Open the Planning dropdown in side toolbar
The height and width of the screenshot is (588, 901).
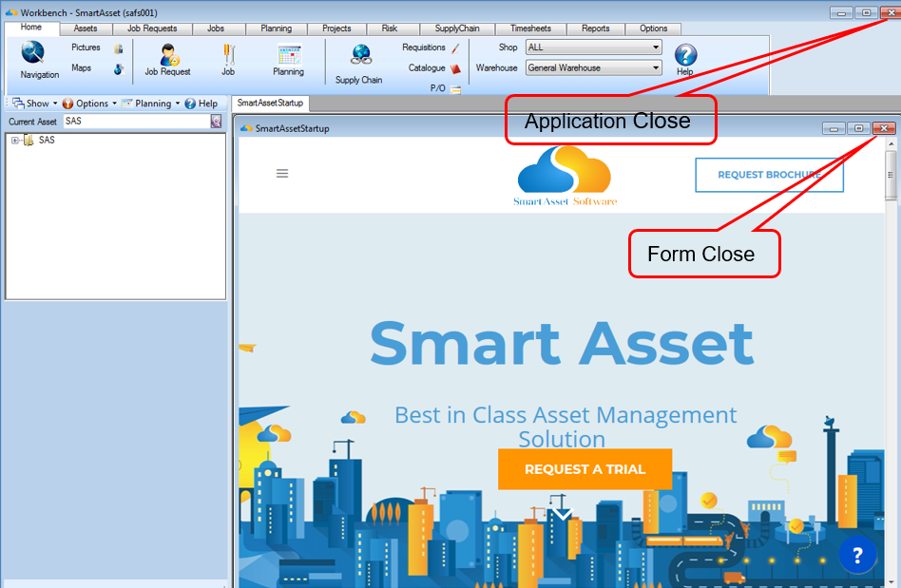pyautogui.click(x=150, y=104)
